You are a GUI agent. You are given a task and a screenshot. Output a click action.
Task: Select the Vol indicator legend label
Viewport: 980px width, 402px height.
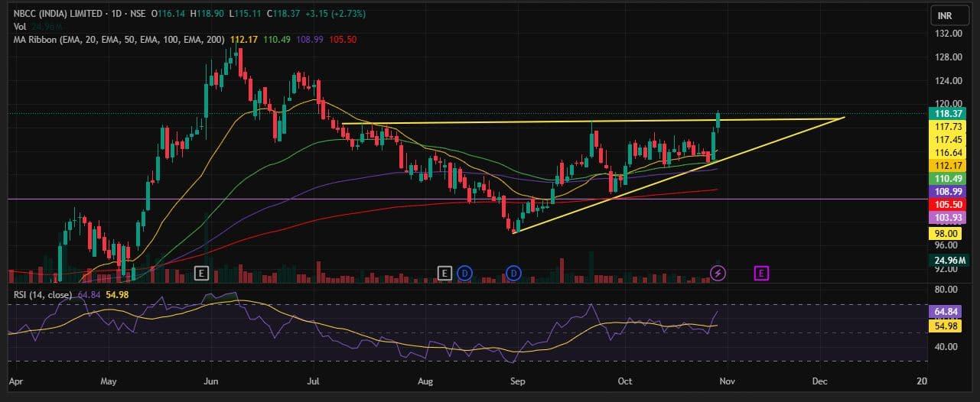[19, 27]
